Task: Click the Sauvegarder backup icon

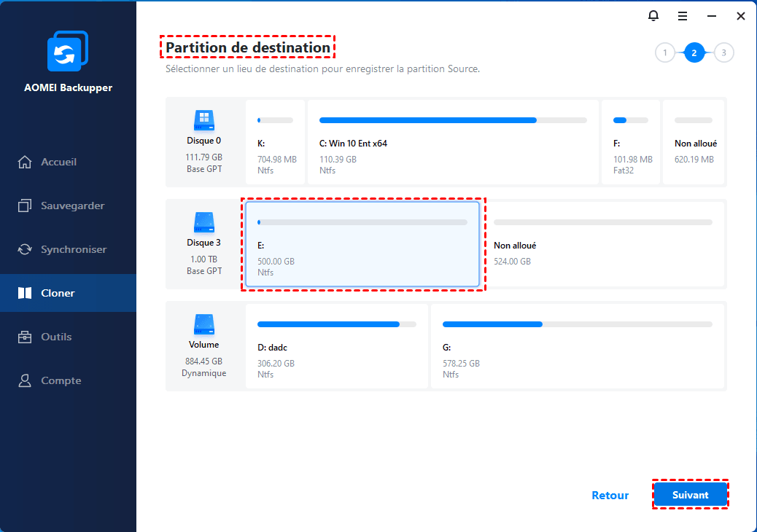Action: pyautogui.click(x=25, y=206)
